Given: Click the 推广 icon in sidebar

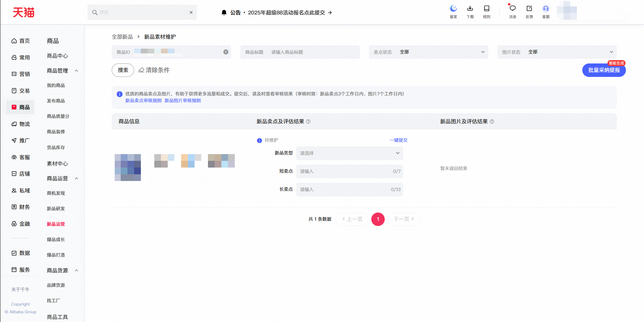Looking at the screenshot, I should coord(14,140).
